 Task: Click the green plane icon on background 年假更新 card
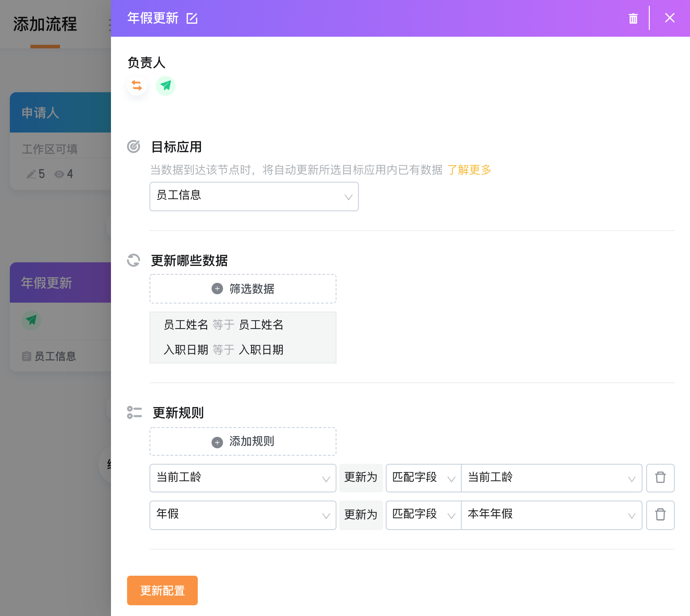[x=31, y=321]
